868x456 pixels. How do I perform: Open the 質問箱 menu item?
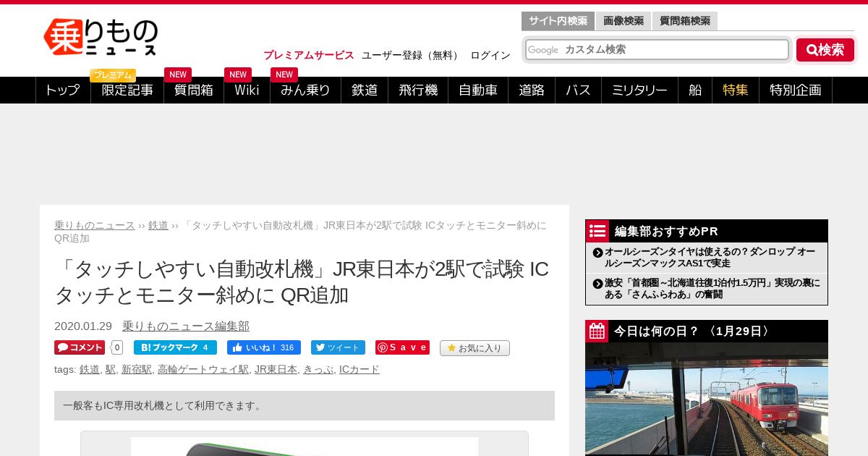[x=194, y=90]
